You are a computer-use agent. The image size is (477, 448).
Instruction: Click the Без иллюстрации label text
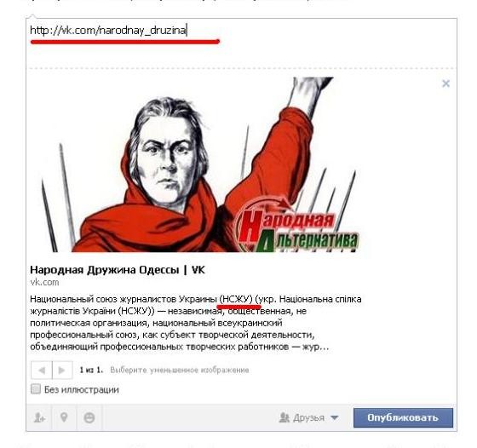pyautogui.click(x=82, y=389)
